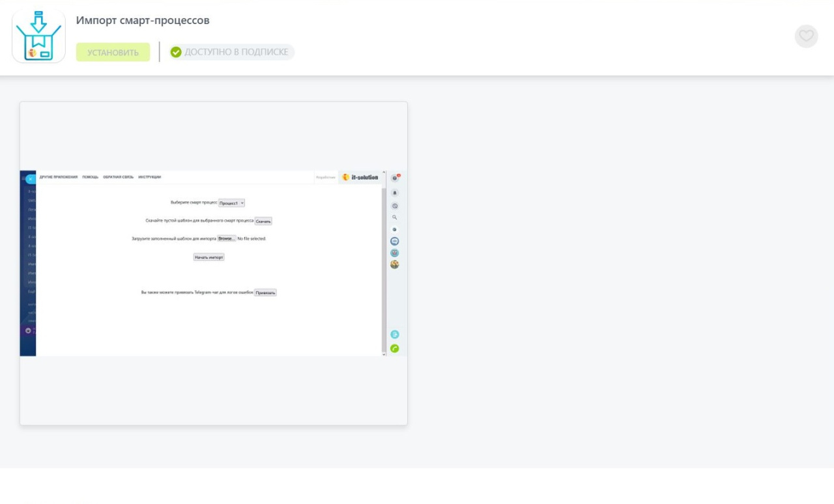Click the Импорт смарт-процессов app logo
The height and width of the screenshot is (504, 834).
point(38,36)
